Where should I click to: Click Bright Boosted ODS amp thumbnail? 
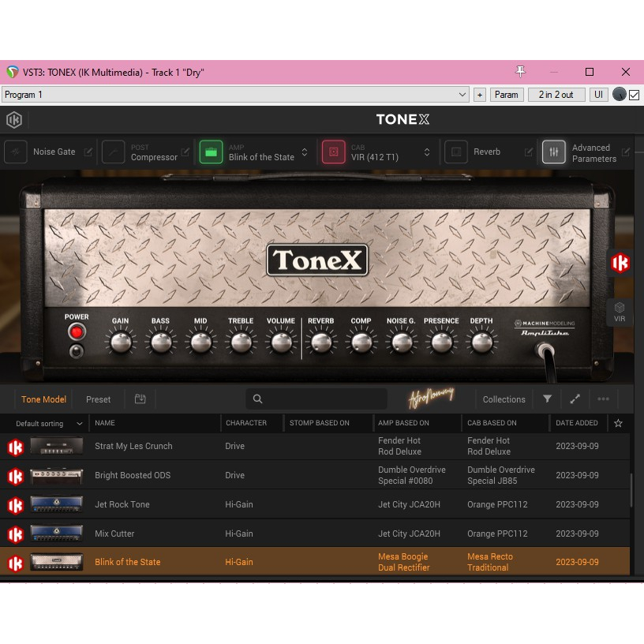click(57, 476)
